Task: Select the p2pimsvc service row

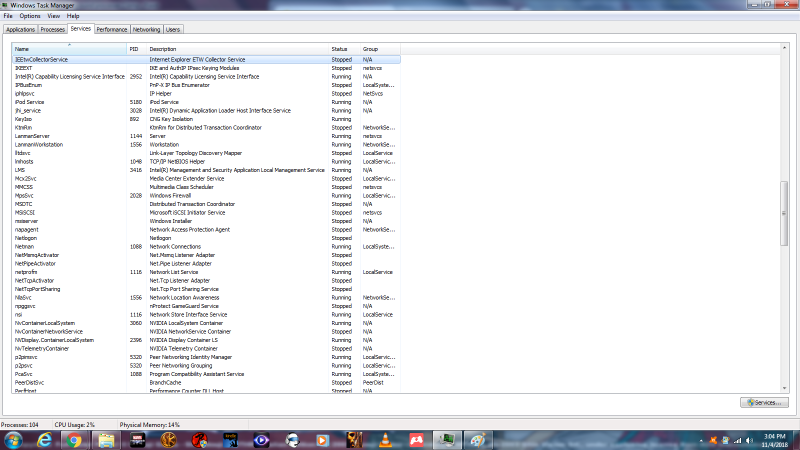Action: 206,357
